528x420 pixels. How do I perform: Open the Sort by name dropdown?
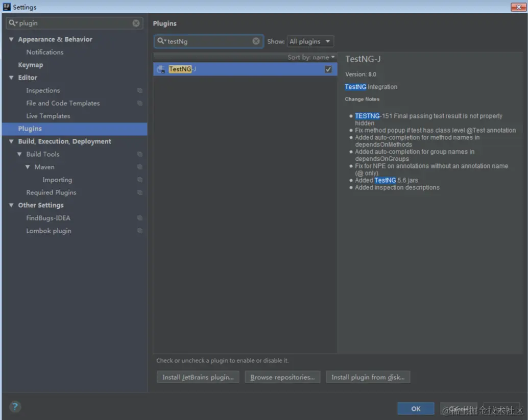point(311,57)
